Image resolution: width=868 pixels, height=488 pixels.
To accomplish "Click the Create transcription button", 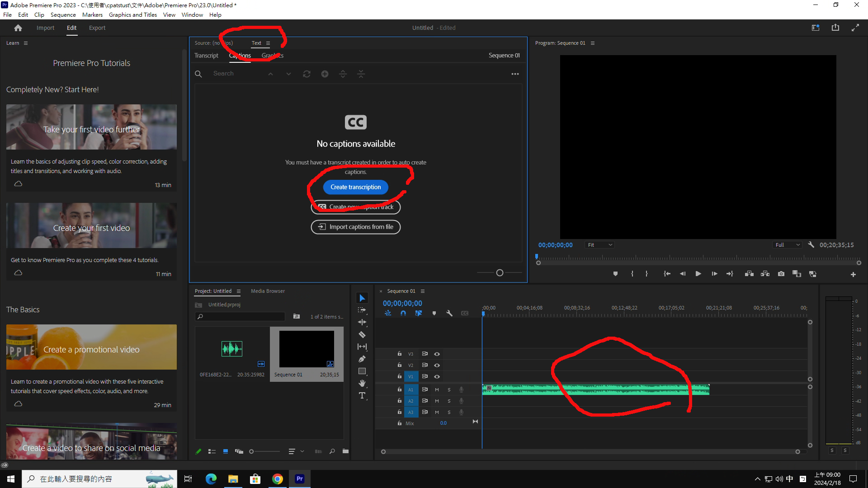I will 355,187.
